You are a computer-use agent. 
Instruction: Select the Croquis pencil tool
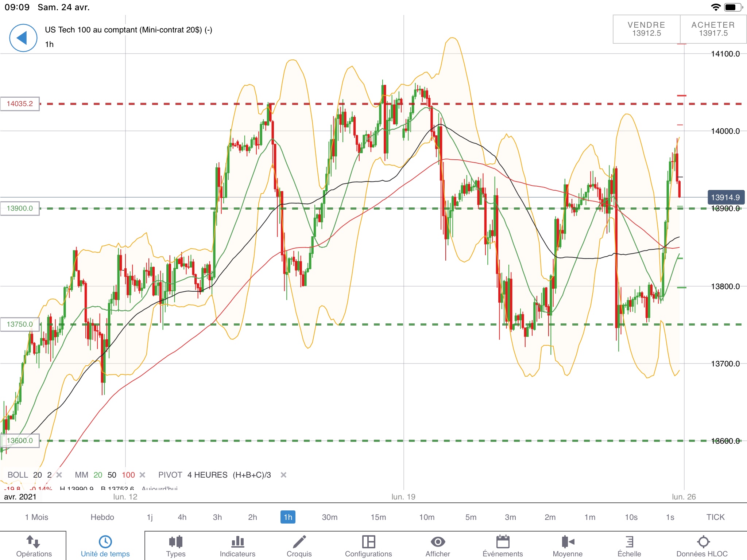[299, 546]
